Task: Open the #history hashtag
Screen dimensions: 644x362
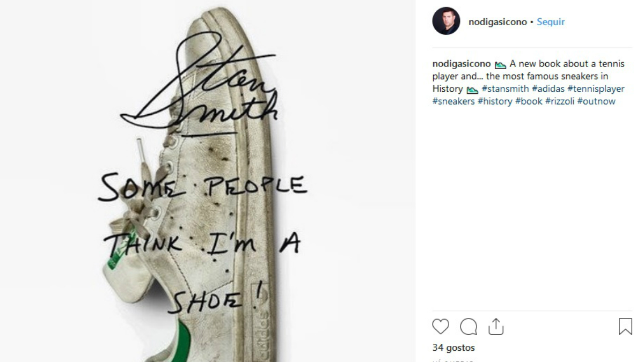Action: 495,101
